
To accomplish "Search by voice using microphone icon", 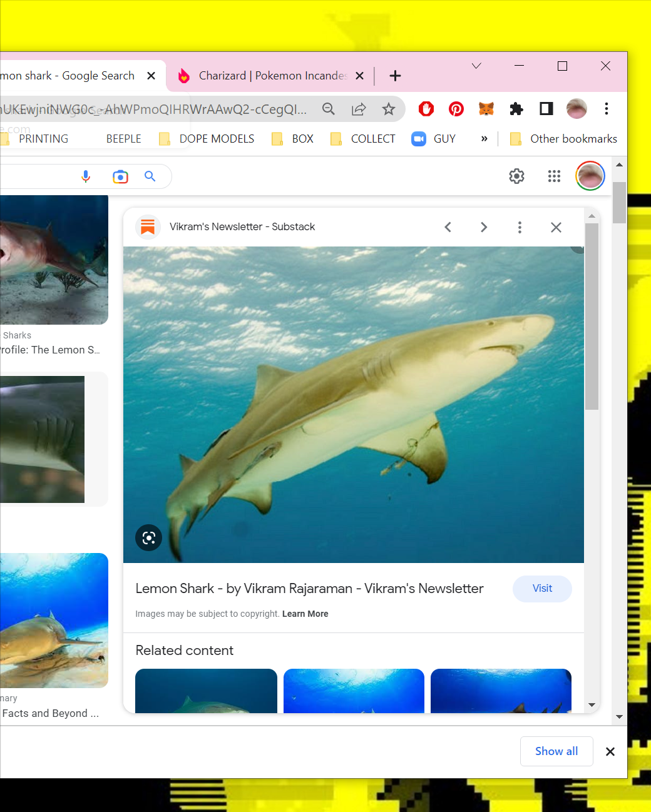I will 86,176.
